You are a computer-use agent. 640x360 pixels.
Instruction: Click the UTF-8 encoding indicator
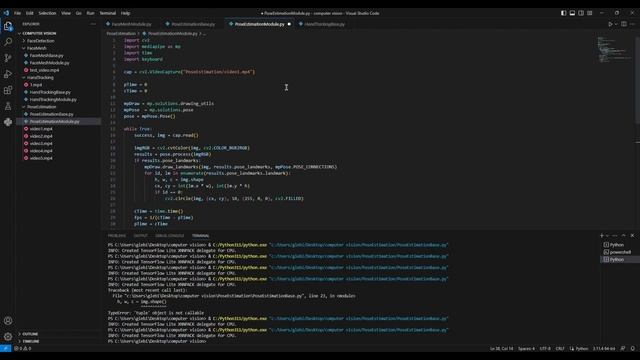pos(545,349)
